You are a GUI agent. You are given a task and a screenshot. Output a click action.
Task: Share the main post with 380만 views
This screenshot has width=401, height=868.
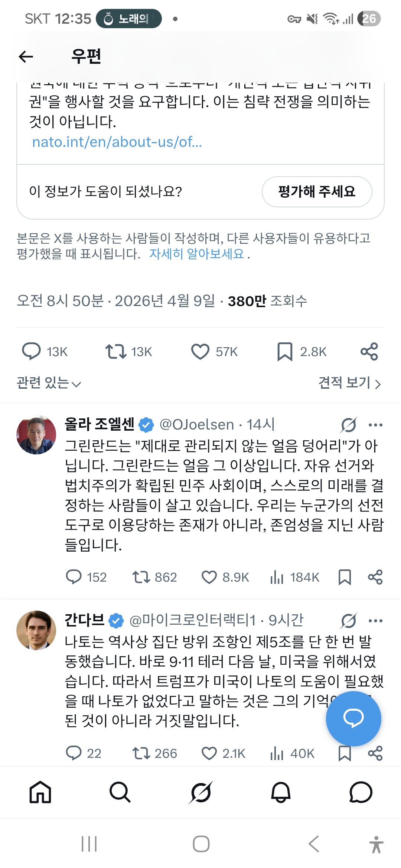(369, 352)
